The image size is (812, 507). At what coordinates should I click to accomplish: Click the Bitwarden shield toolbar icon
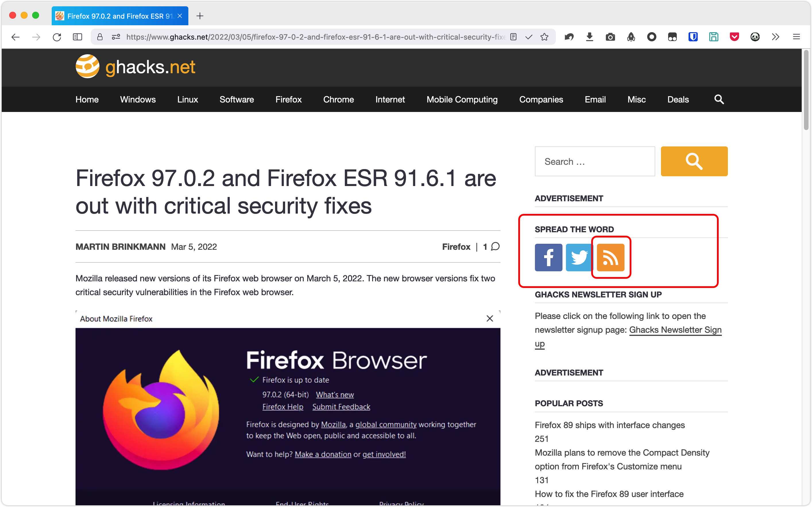click(693, 37)
